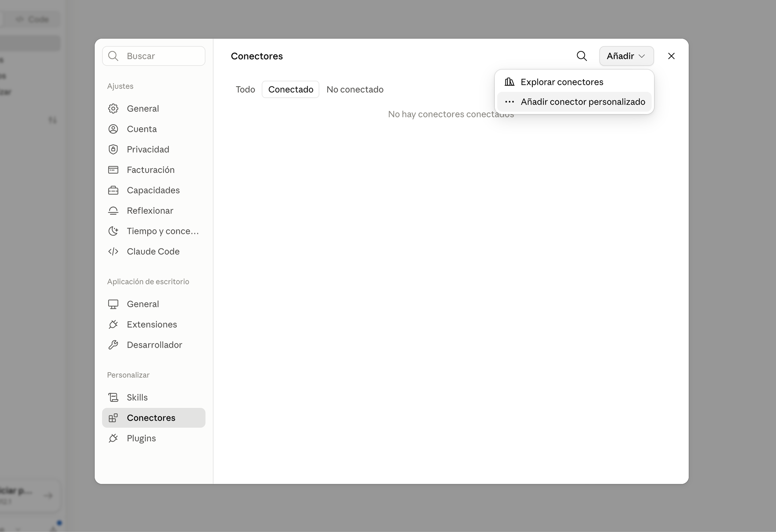Click the Tiempo y conce… moon icon
This screenshot has width=776, height=532.
click(113, 231)
